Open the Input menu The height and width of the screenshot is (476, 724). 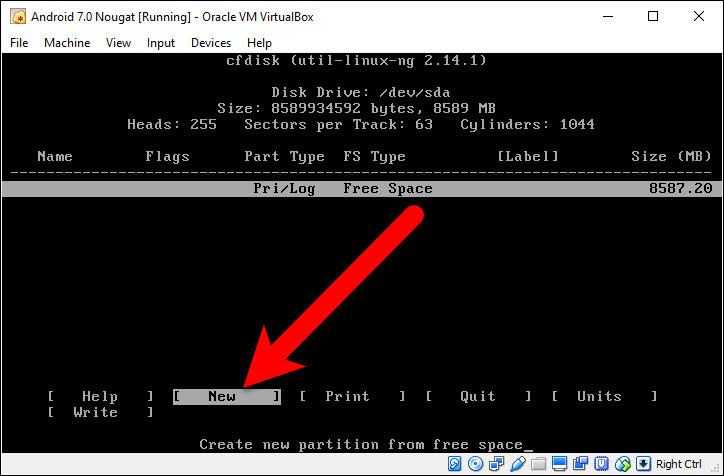coord(161,43)
